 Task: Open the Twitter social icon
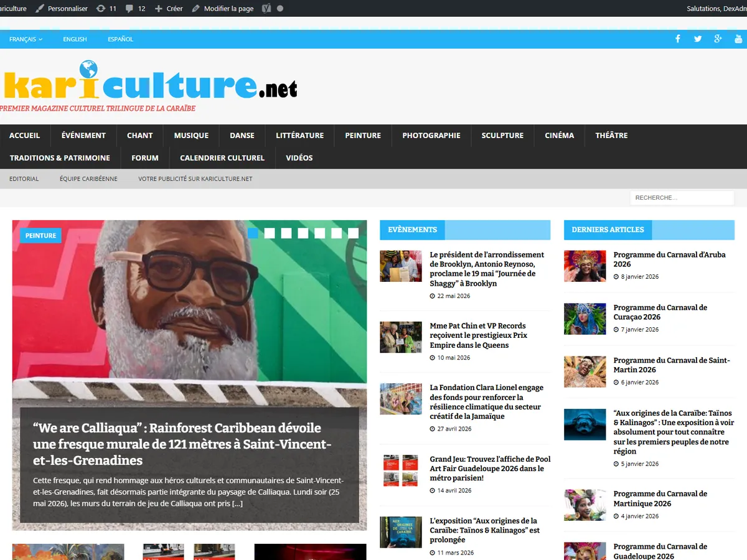(x=698, y=39)
